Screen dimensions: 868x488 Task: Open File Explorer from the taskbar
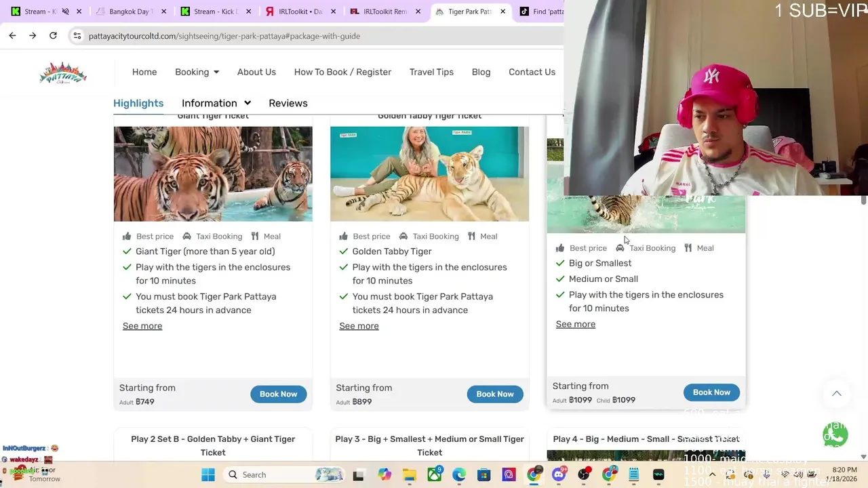coord(410,474)
